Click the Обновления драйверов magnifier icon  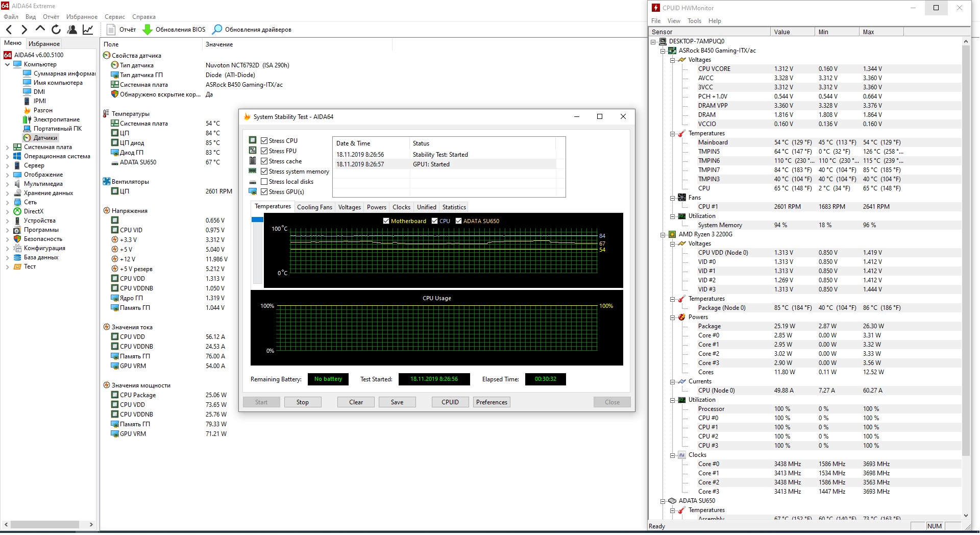coord(217,30)
